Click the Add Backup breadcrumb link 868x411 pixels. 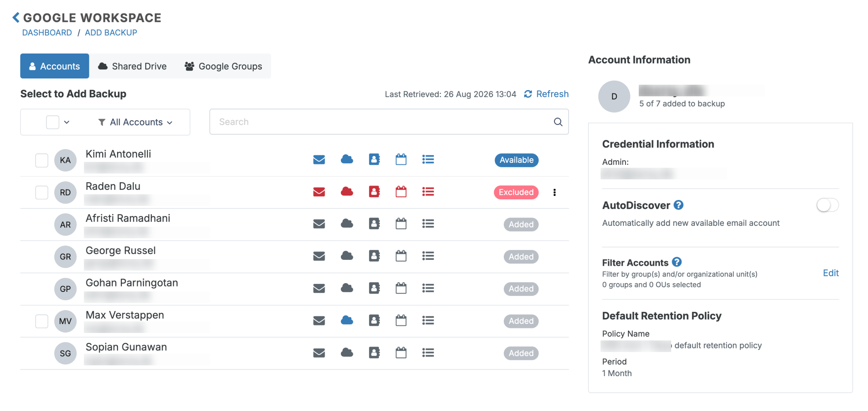(x=111, y=32)
